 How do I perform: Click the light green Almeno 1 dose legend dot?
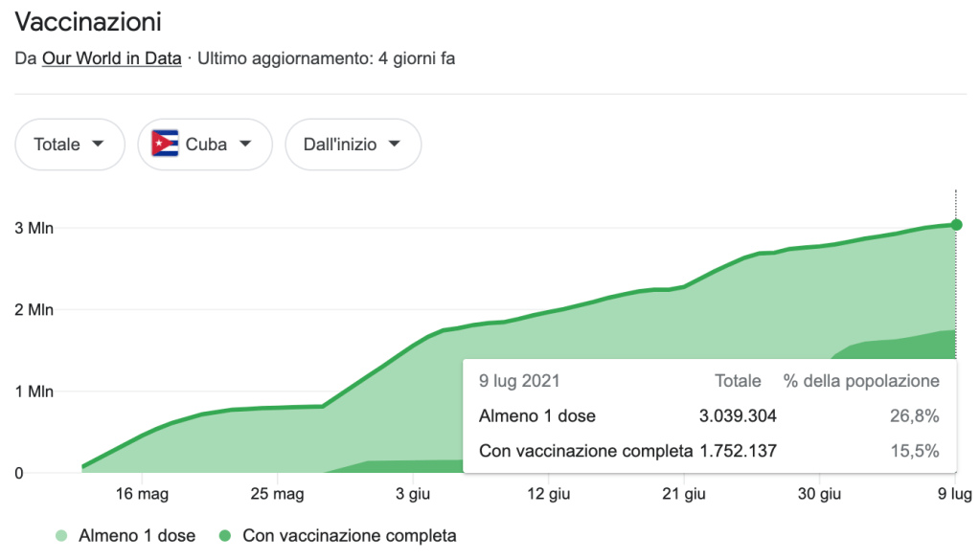62,536
